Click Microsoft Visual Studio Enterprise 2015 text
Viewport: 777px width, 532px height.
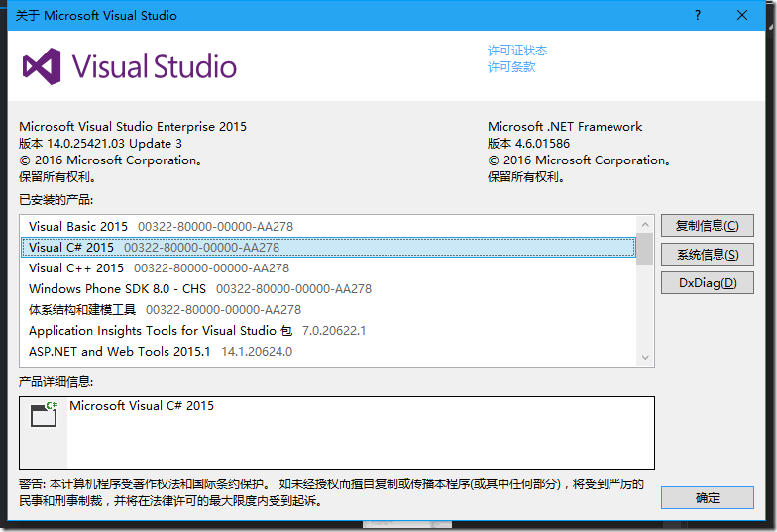coord(133,127)
